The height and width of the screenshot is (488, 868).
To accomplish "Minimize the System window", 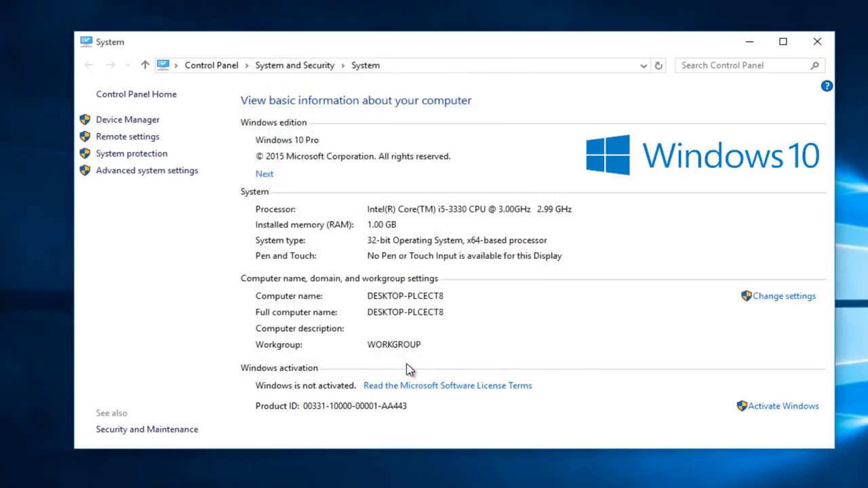I will (x=749, y=42).
